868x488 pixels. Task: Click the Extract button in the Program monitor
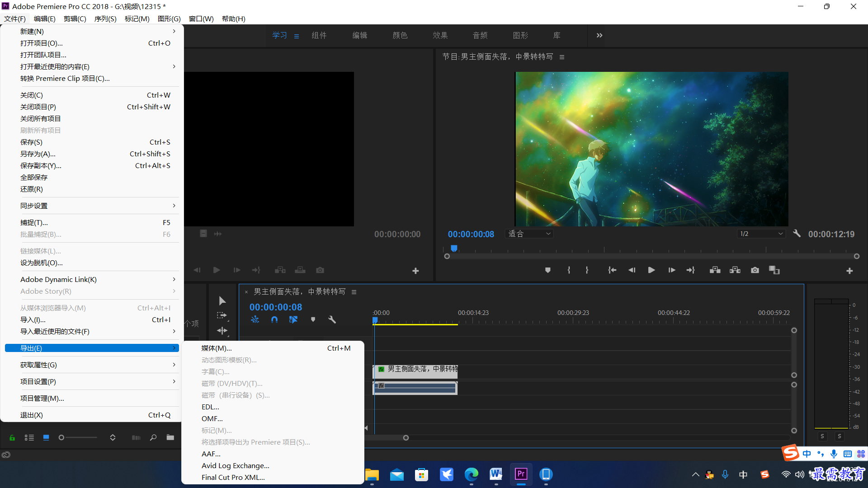[735, 270]
